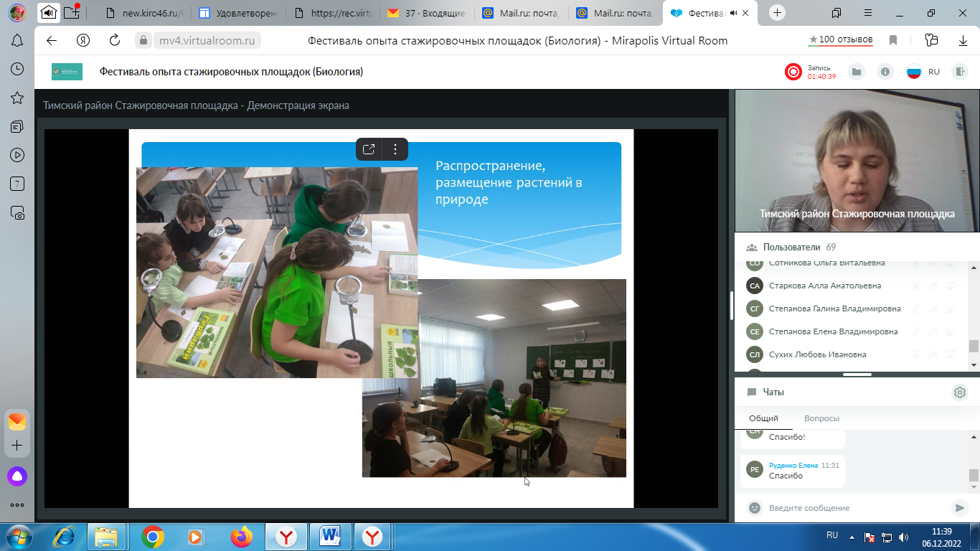
Task: Select user Степанова Елена Владимировна
Action: (x=833, y=331)
